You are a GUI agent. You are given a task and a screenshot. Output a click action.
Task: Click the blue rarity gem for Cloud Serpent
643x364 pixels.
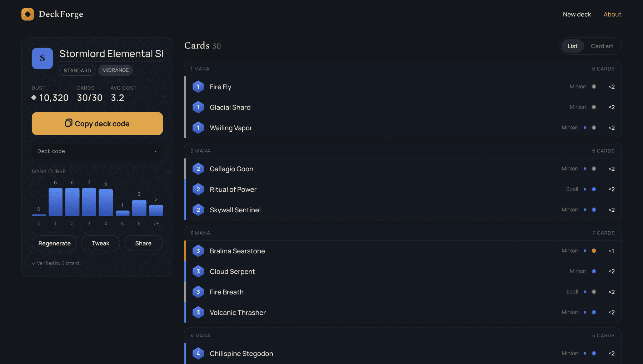[x=594, y=271]
